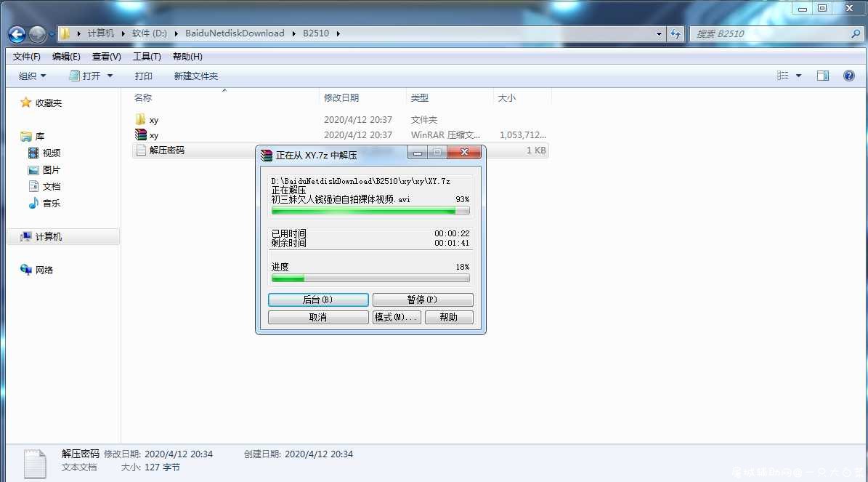
Task: Close the WinRAR extraction dialog
Action: click(x=464, y=153)
